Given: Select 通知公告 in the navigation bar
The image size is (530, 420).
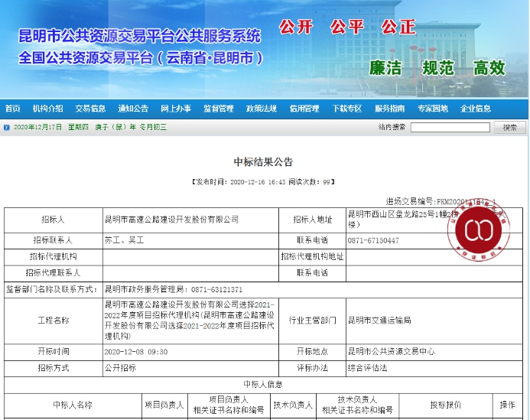Looking at the screenshot, I should [133, 109].
